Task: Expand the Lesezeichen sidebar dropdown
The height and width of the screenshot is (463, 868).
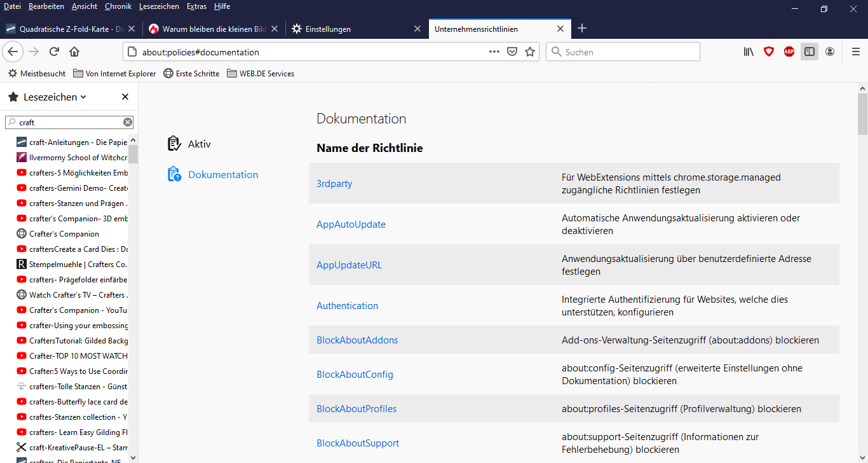Action: 83,97
